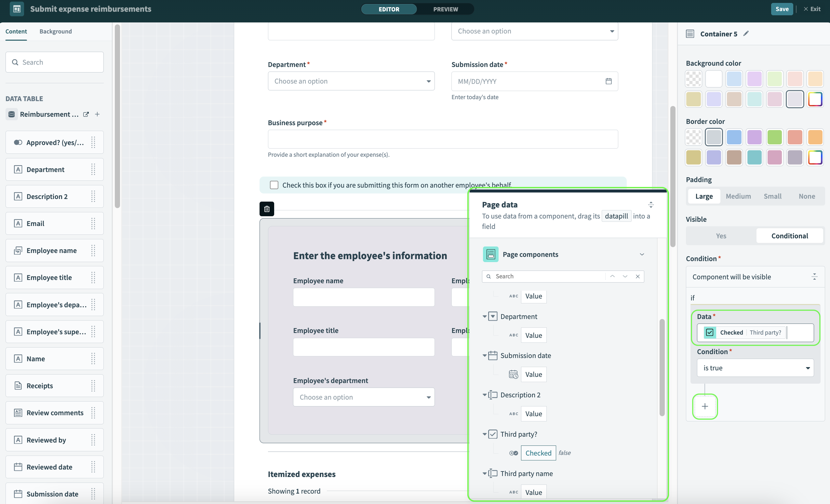Click the drag handle on Receipts column

click(93, 386)
